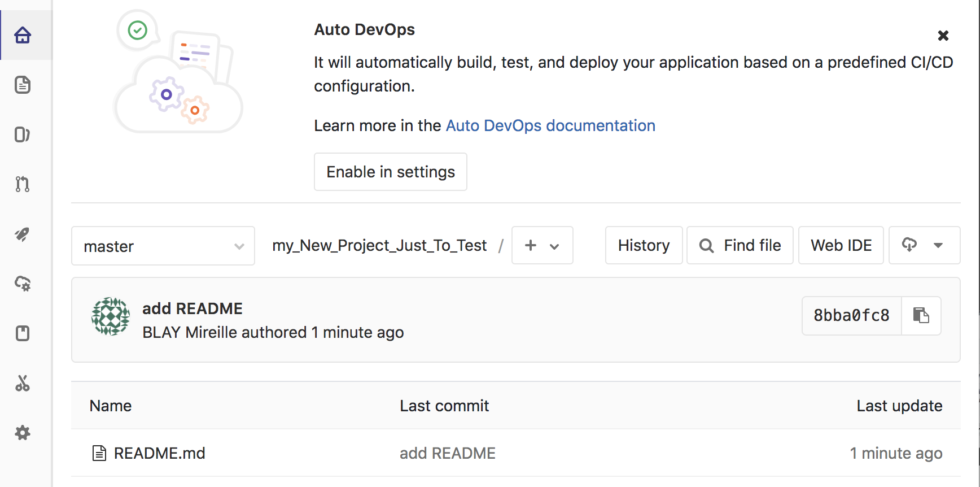Open the download source code dropdown
The image size is (980, 487).
tap(924, 245)
